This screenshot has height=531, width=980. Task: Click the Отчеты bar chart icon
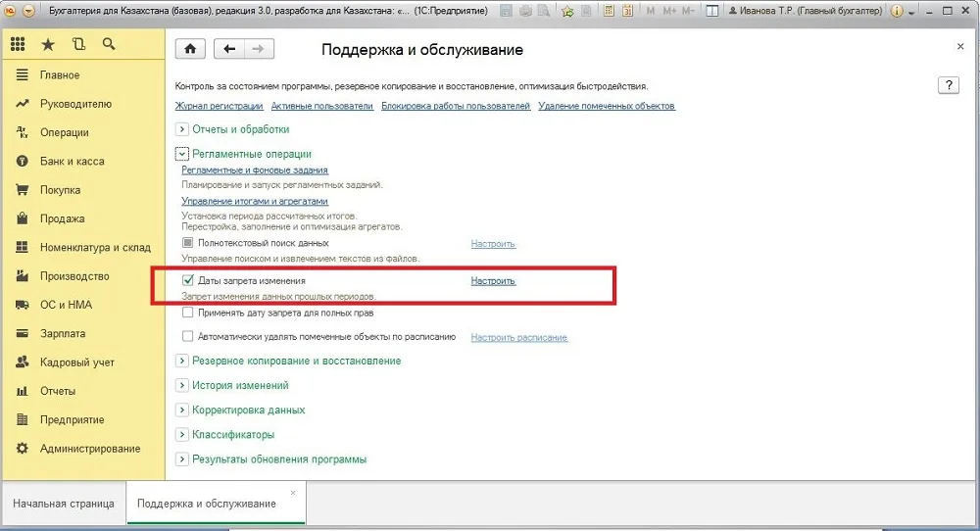[22, 391]
